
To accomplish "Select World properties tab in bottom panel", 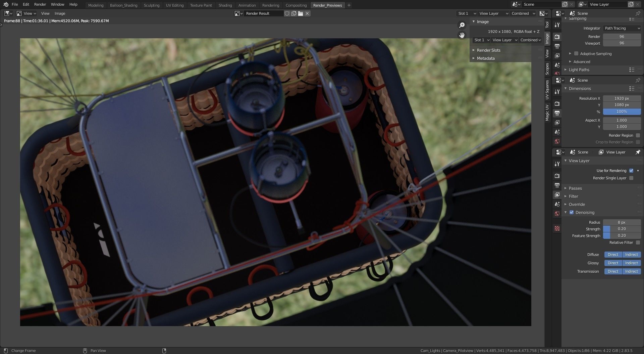I will click(x=557, y=213).
